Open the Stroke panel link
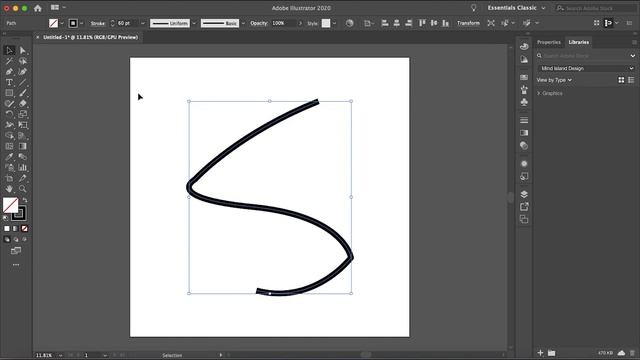640x360 pixels. [98, 23]
